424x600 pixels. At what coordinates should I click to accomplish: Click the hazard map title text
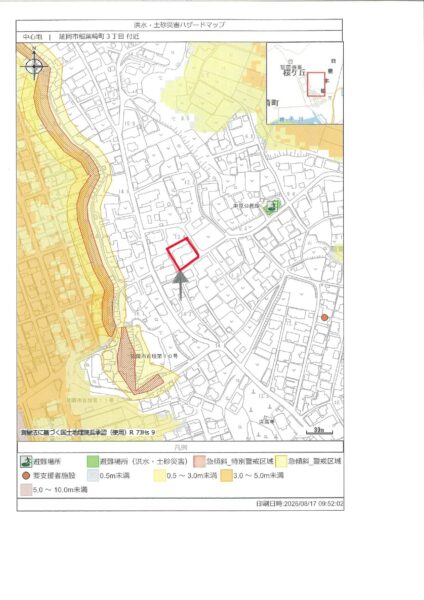pos(179,25)
